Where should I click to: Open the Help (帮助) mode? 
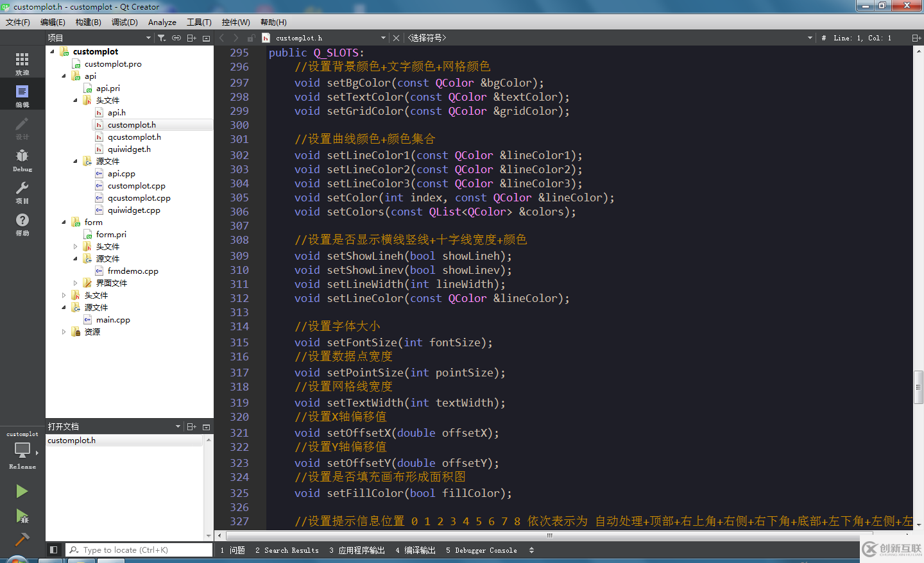22,223
